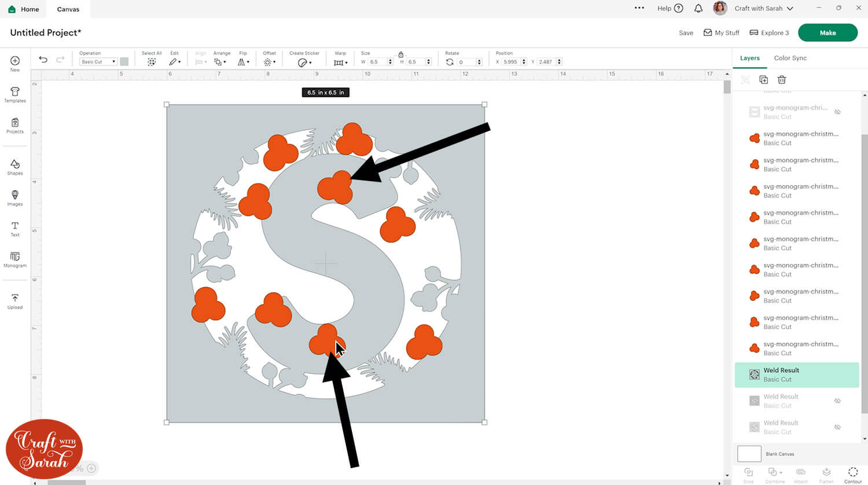Go to the Home tab

[x=24, y=9]
